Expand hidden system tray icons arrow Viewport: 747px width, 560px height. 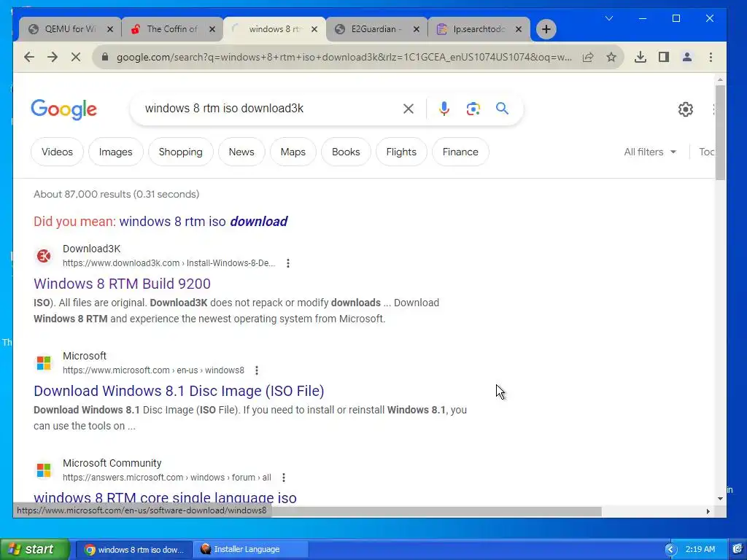click(x=671, y=550)
